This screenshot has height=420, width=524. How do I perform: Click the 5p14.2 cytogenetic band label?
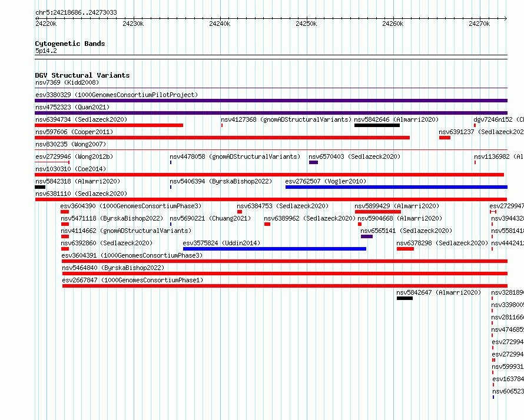click(46, 51)
